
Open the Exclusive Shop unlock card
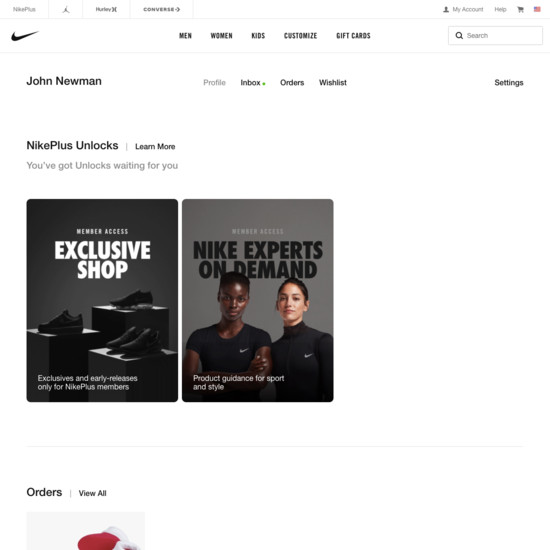click(x=102, y=300)
